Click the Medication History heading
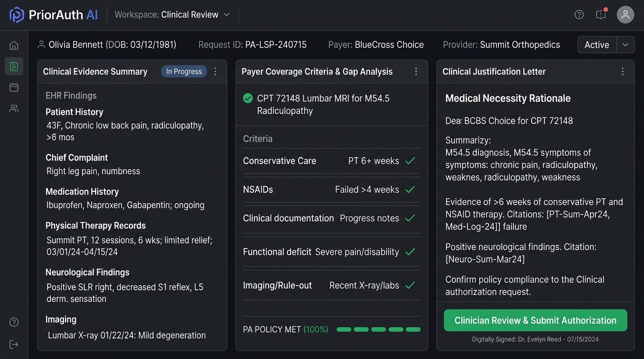 (82, 192)
